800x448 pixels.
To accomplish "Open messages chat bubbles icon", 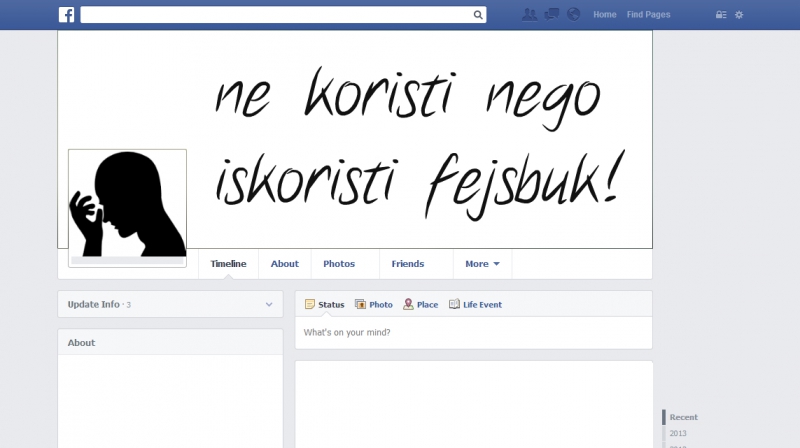I will tap(552, 15).
